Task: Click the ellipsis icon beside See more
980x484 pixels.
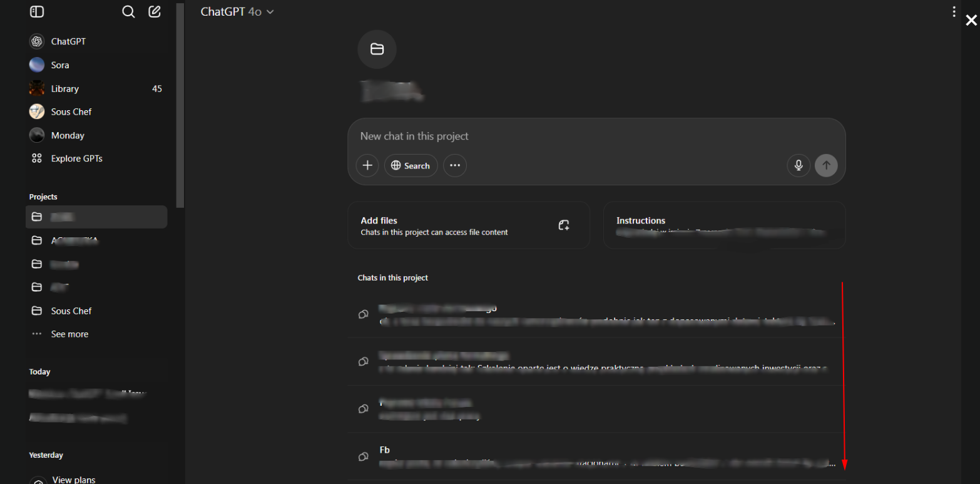Action: pyautogui.click(x=37, y=334)
